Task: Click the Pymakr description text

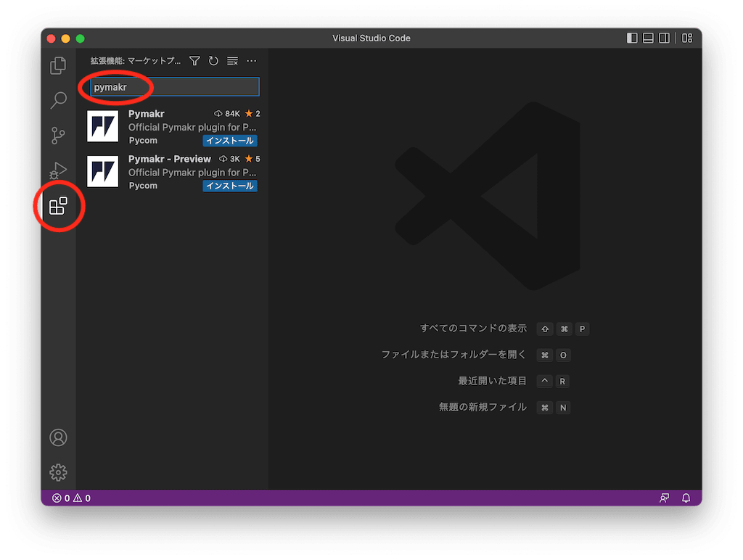Action: (x=192, y=128)
